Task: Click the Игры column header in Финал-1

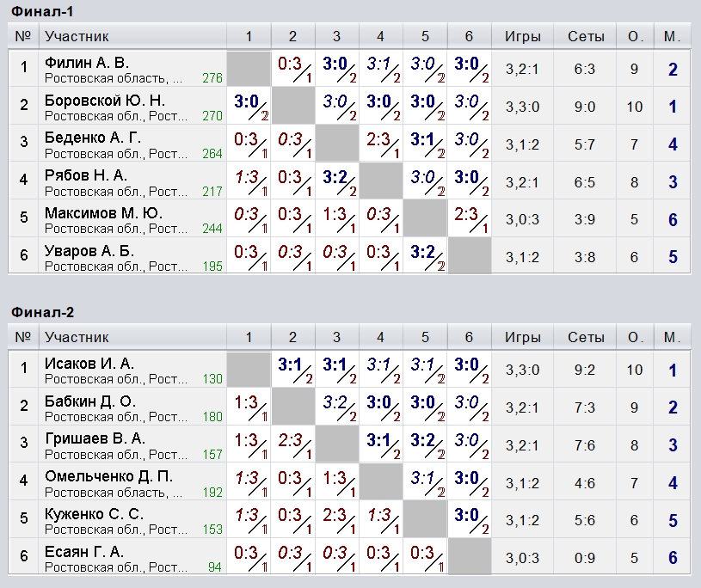Action: coord(523,36)
